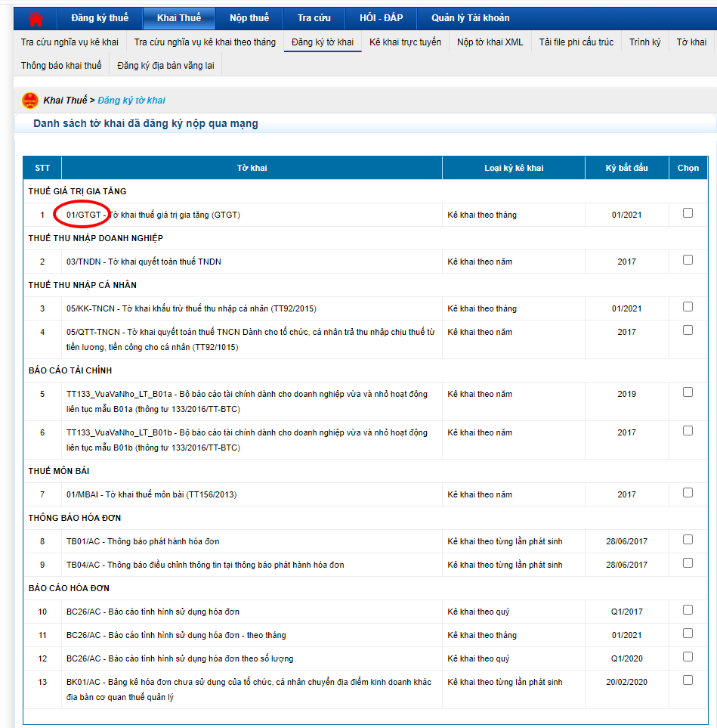Image resolution: width=717 pixels, height=728 pixels.
Task: Click the red home icon
Action: pyautogui.click(x=36, y=18)
